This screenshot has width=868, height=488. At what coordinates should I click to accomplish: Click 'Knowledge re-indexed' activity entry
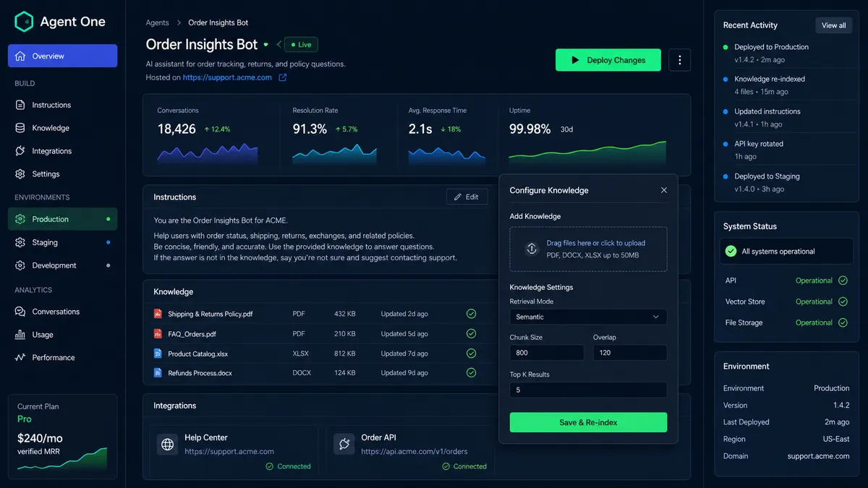tap(770, 79)
